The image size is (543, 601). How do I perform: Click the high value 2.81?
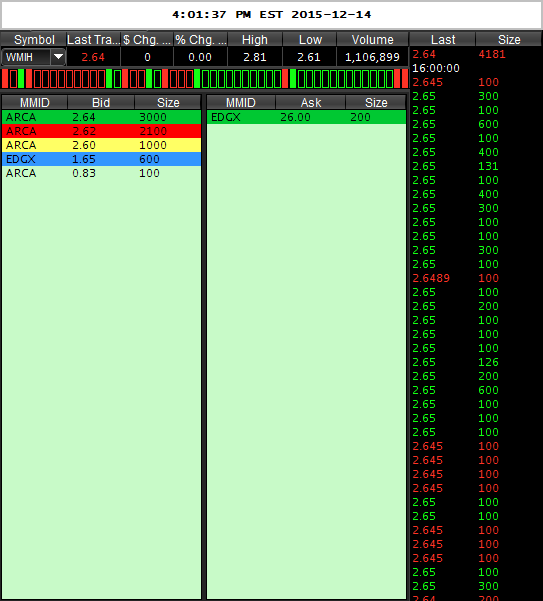[255, 57]
